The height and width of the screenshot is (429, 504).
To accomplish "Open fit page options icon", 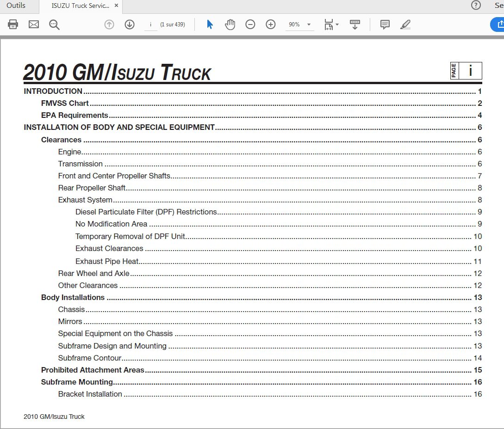I will (x=329, y=25).
